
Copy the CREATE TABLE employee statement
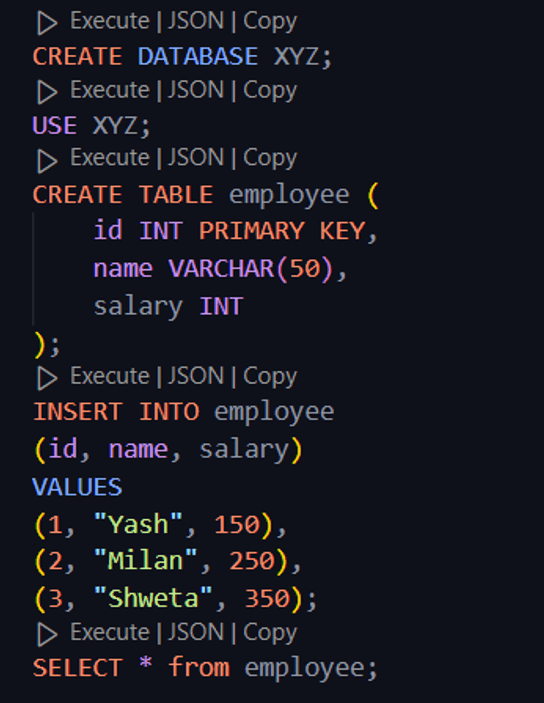(x=270, y=159)
